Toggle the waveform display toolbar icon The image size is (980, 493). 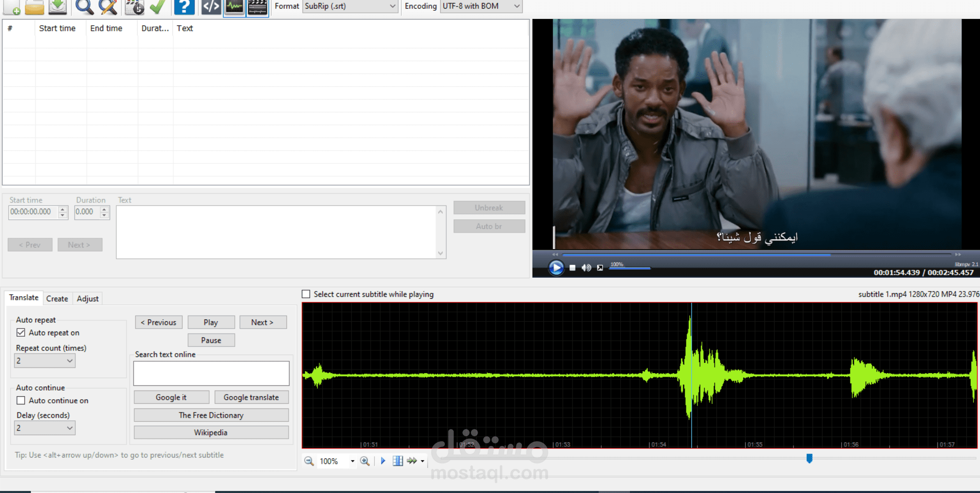tap(234, 7)
